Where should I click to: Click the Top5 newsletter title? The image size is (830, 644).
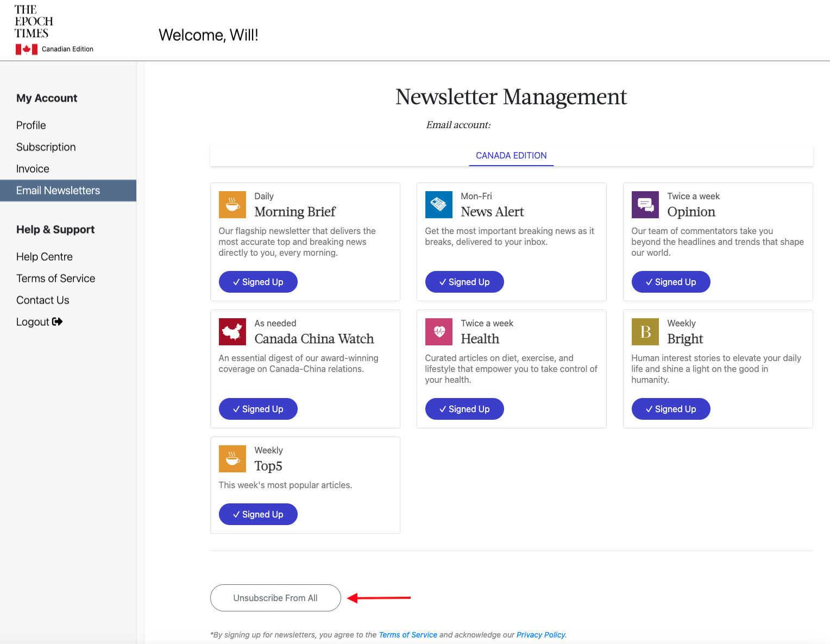tap(268, 466)
